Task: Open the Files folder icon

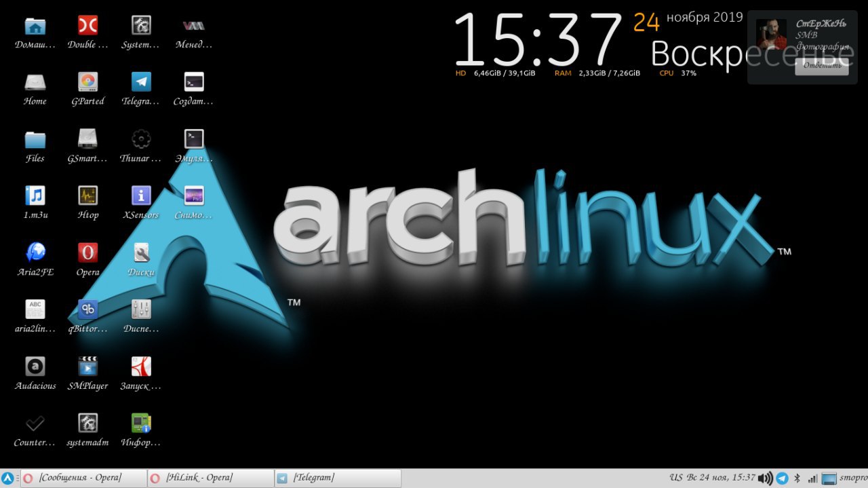Action: point(35,139)
